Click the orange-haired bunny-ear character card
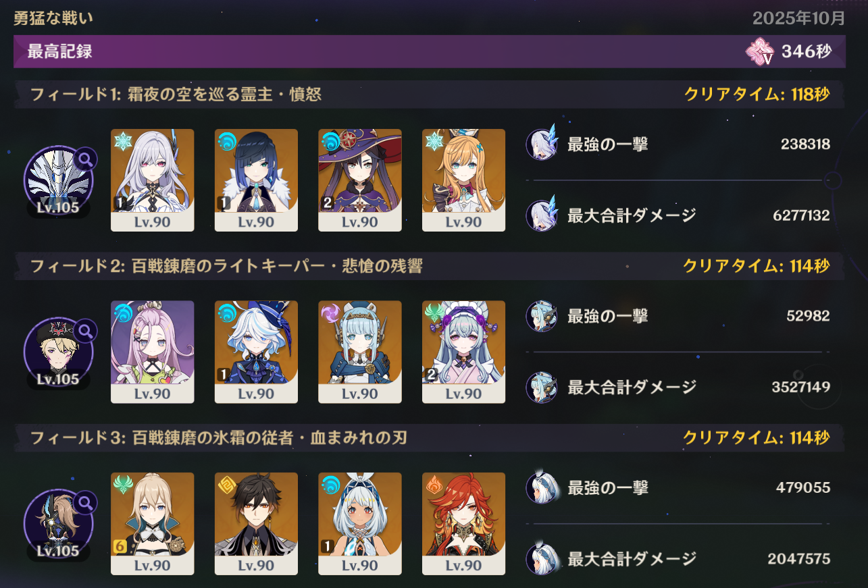Image resolution: width=868 pixels, height=588 pixels. point(464,180)
